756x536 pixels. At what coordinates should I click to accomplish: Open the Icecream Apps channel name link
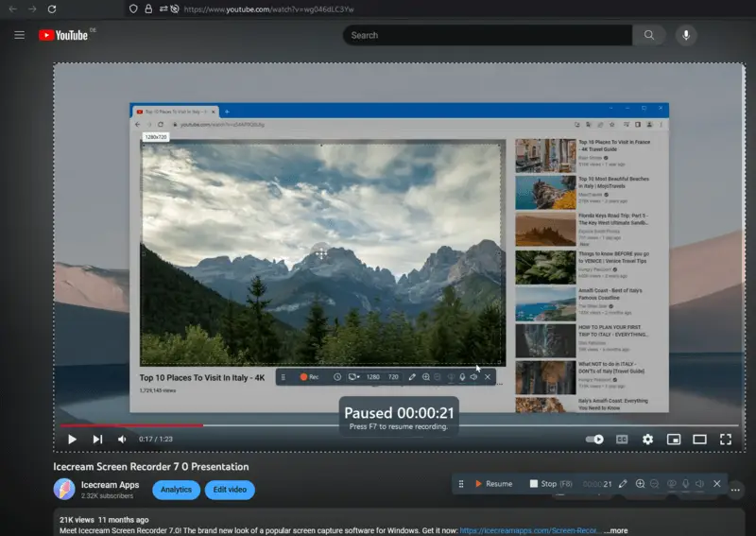(110, 485)
